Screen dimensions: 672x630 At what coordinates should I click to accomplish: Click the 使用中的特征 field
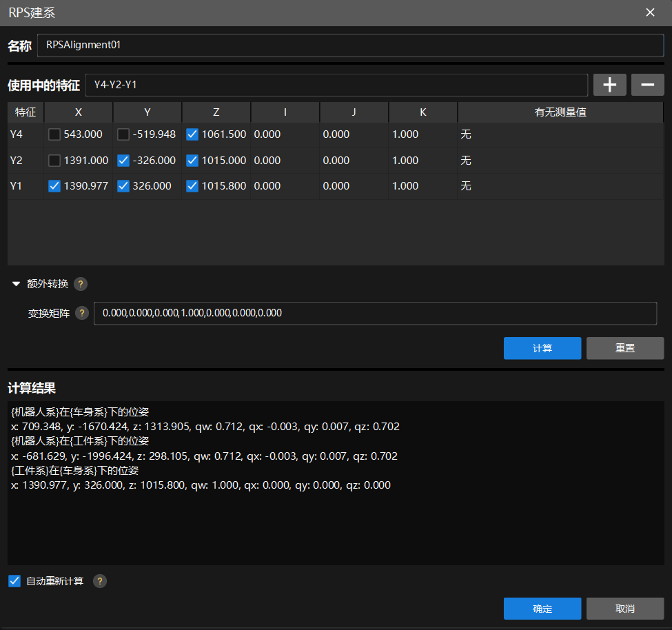(x=336, y=85)
